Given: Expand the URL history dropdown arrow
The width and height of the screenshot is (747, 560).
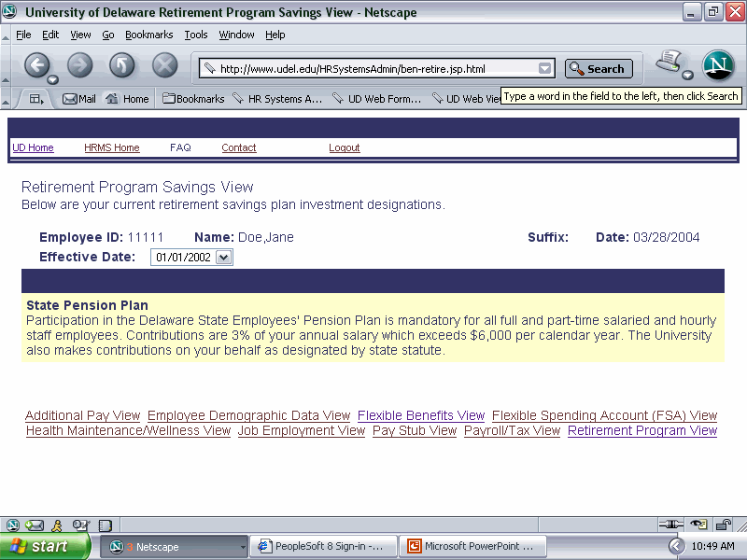Looking at the screenshot, I should (544, 68).
